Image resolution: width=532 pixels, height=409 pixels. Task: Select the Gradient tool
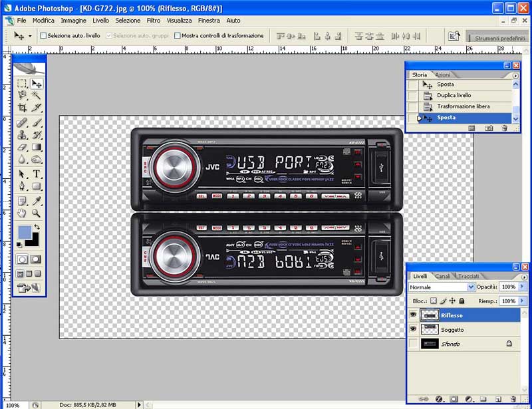pyautogui.click(x=37, y=147)
